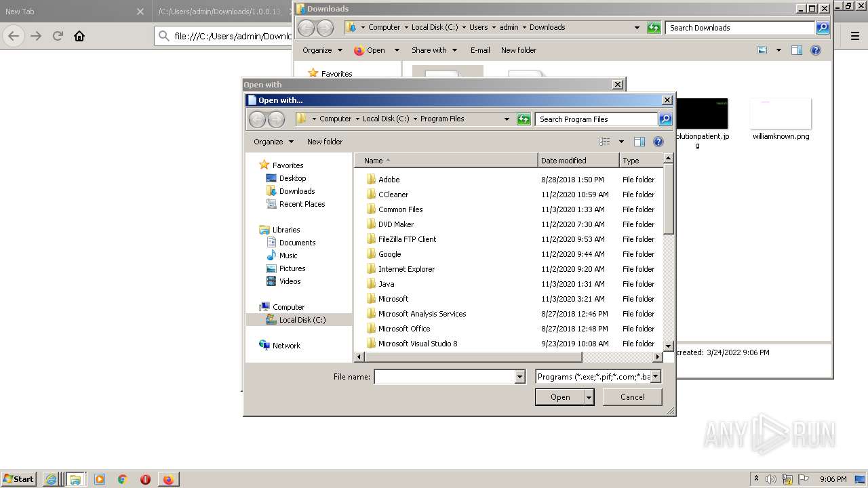868x488 pixels.
Task: Click the Open button
Action: click(x=560, y=397)
